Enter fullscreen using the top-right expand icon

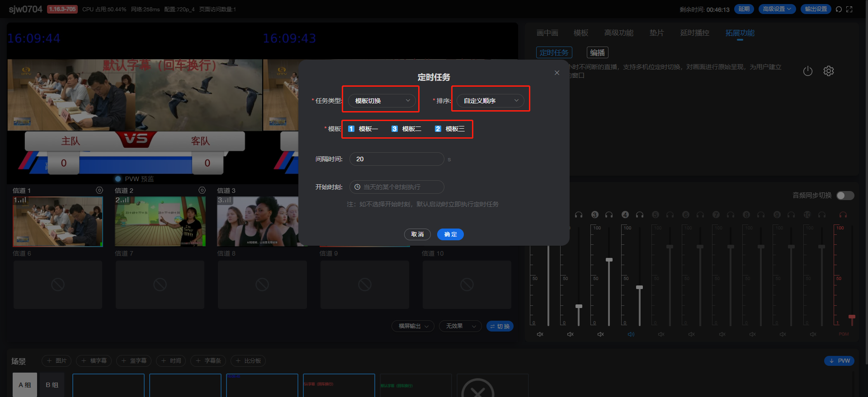click(x=849, y=9)
